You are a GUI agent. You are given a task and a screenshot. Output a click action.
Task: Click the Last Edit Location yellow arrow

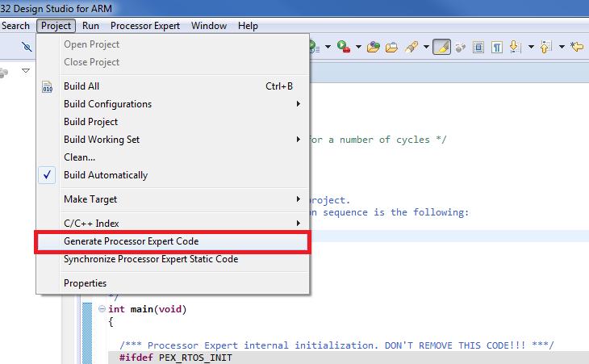click(x=577, y=47)
